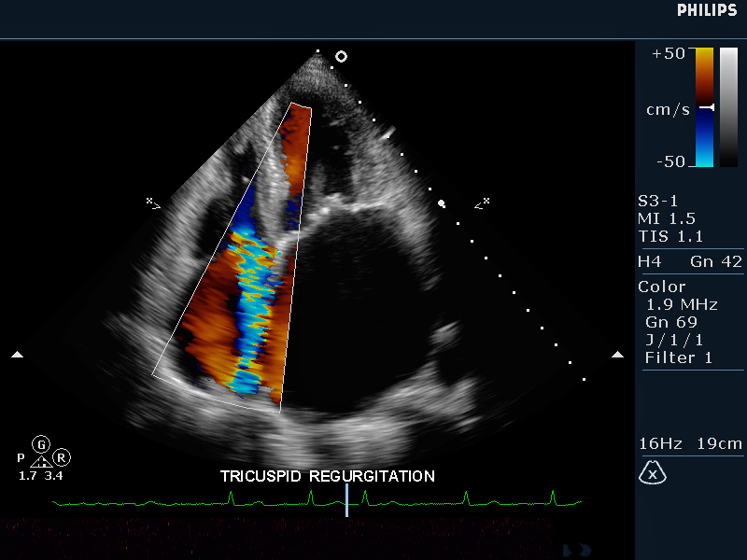
Task: Click the 16Hz frame rate
Action: coord(661,444)
